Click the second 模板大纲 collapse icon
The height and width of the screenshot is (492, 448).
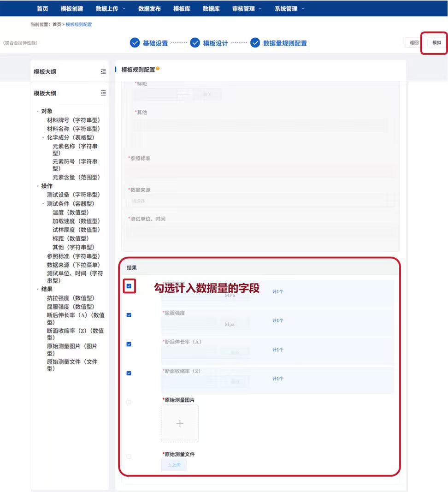coord(103,93)
